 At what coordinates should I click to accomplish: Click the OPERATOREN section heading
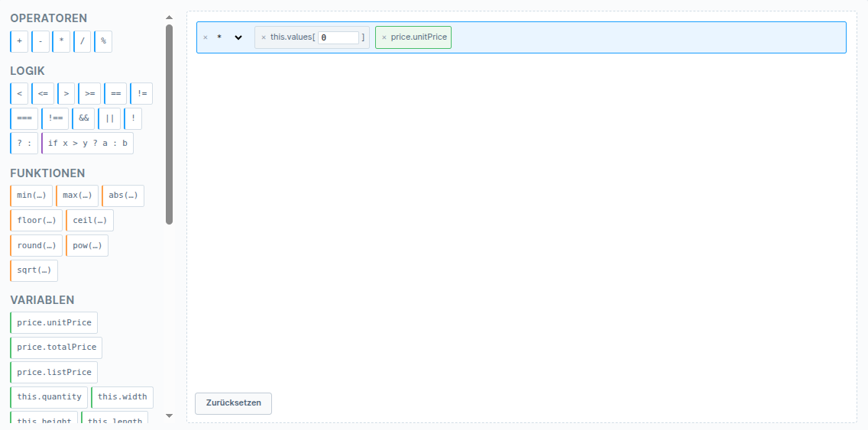pyautogui.click(x=49, y=18)
